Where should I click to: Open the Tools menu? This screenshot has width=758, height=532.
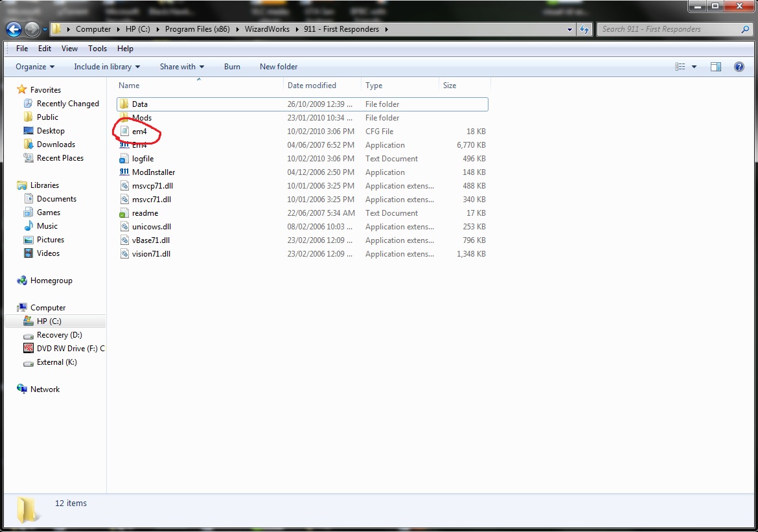[97, 49]
